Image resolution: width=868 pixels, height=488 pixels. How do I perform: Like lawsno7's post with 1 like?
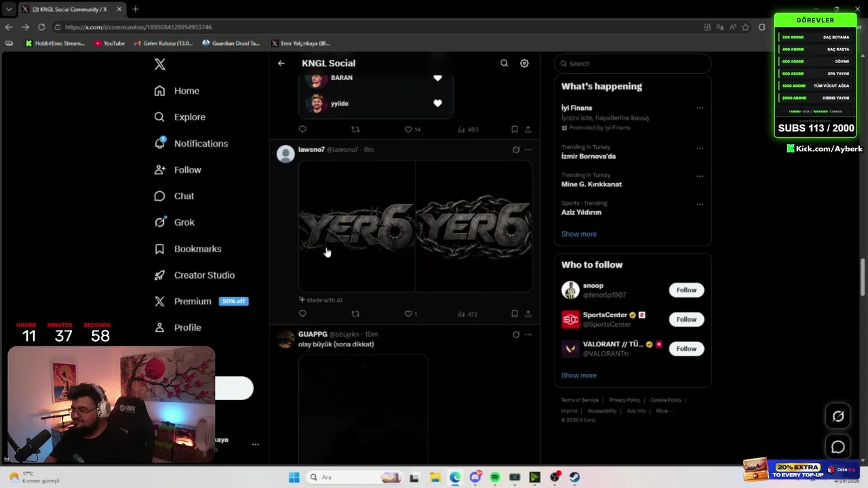click(x=410, y=314)
